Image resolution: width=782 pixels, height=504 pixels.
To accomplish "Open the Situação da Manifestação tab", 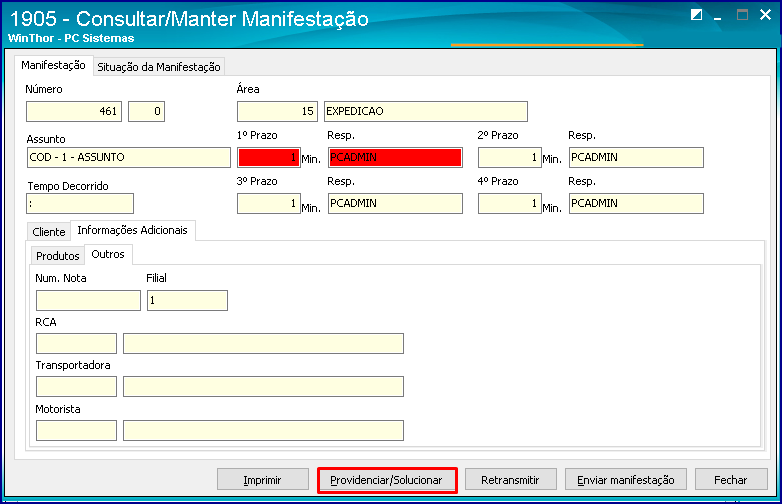I will (159, 67).
